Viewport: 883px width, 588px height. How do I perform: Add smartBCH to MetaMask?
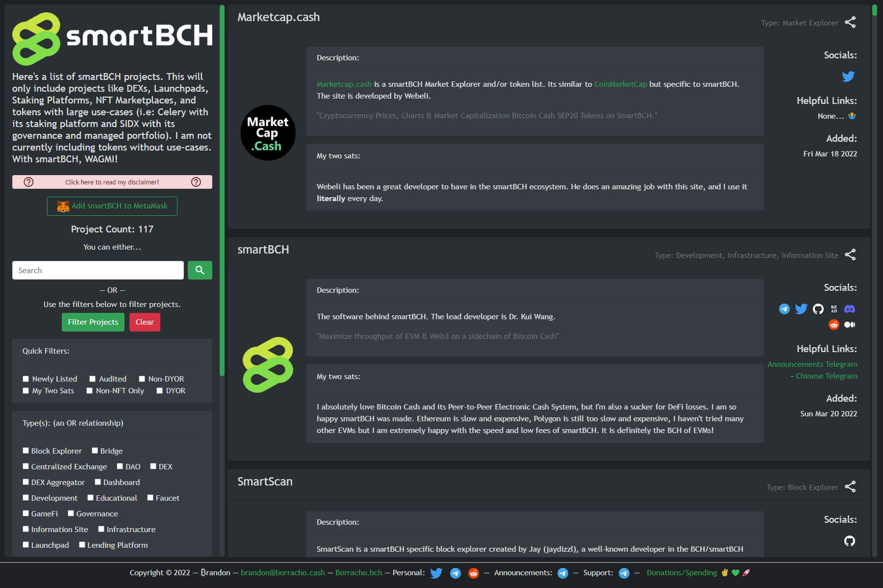click(x=112, y=206)
